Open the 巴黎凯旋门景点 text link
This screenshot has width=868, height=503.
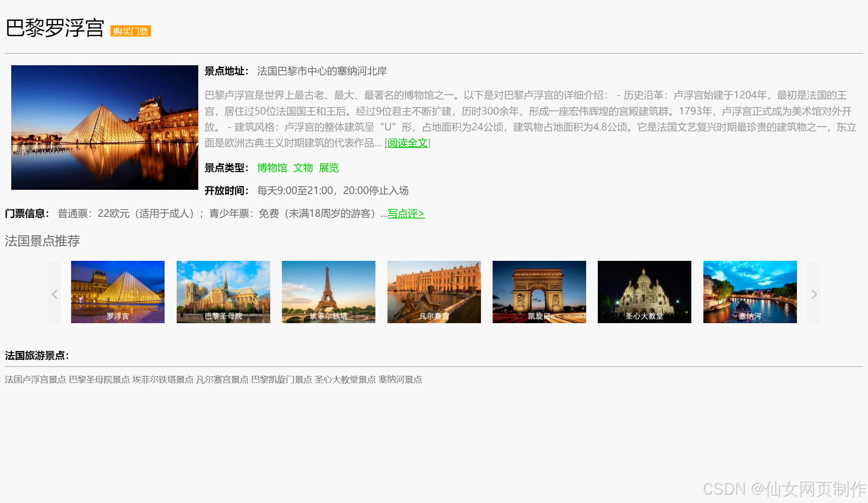(x=281, y=380)
